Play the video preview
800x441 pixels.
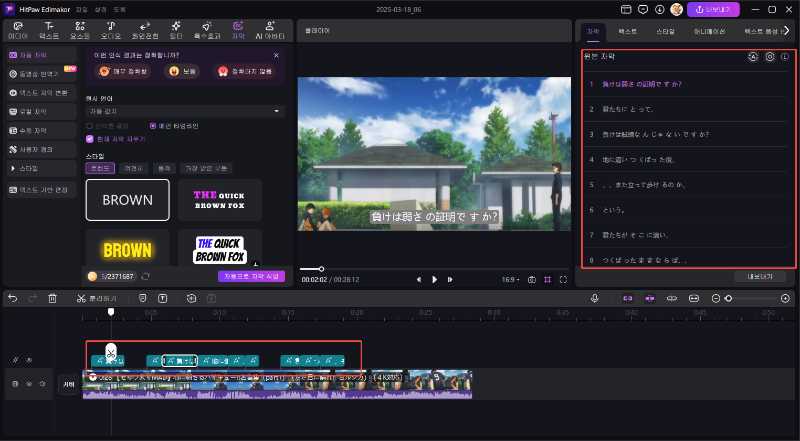coord(435,279)
